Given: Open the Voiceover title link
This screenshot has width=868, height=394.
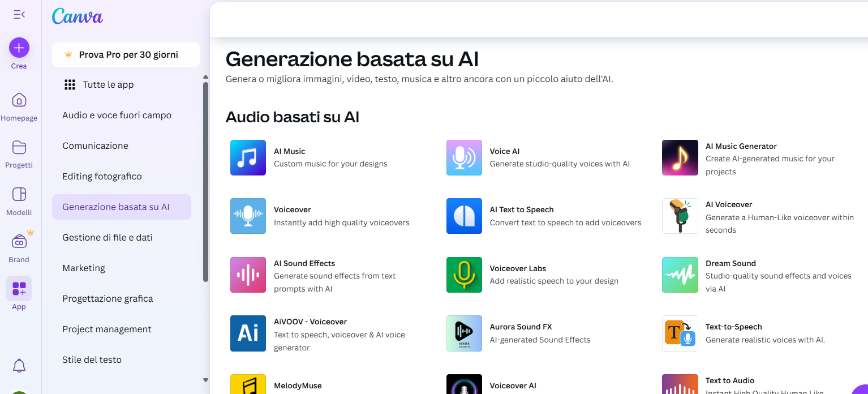Looking at the screenshot, I should pyautogui.click(x=293, y=209).
